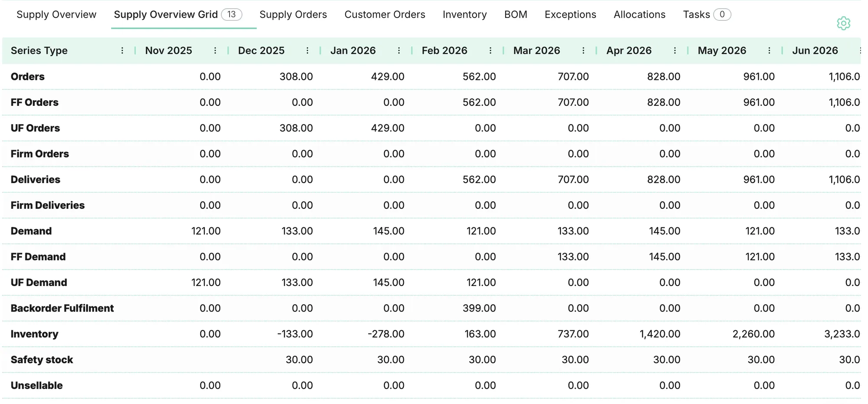Select the UF Orders row label

pyautogui.click(x=35, y=128)
